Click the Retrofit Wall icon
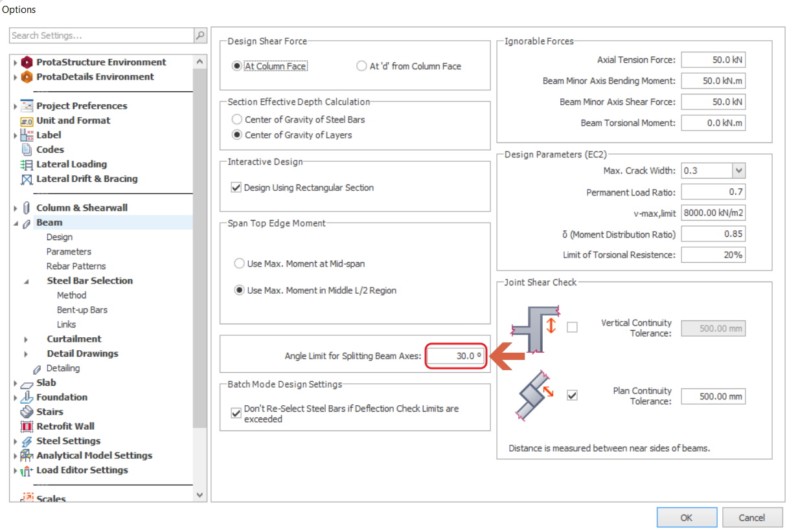 point(27,427)
